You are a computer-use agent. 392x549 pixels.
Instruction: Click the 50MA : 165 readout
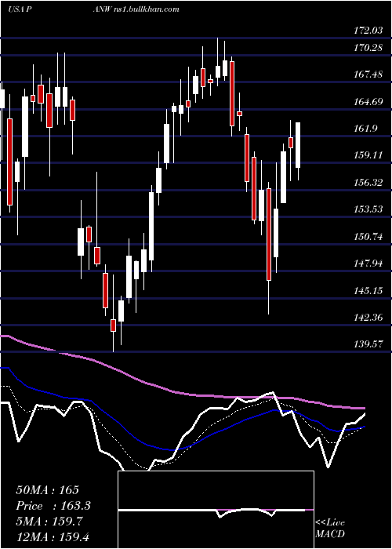[48, 490]
